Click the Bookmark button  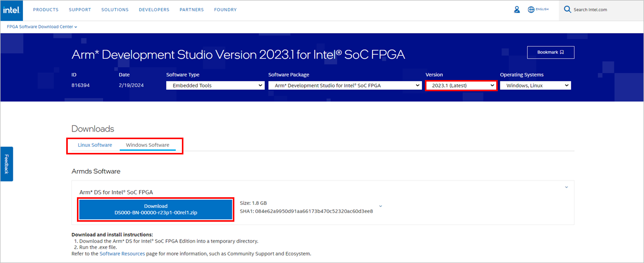(551, 52)
